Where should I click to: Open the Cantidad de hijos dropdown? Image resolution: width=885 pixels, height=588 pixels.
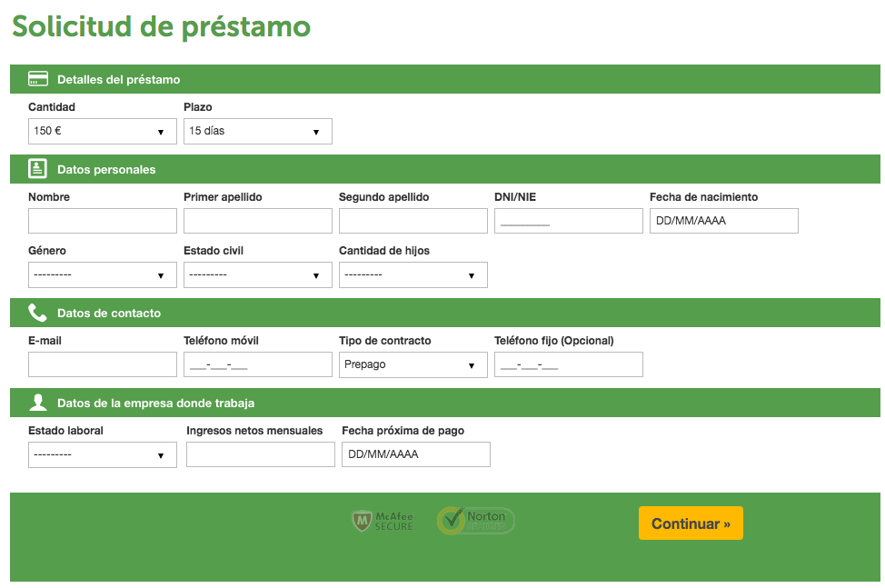pos(413,274)
